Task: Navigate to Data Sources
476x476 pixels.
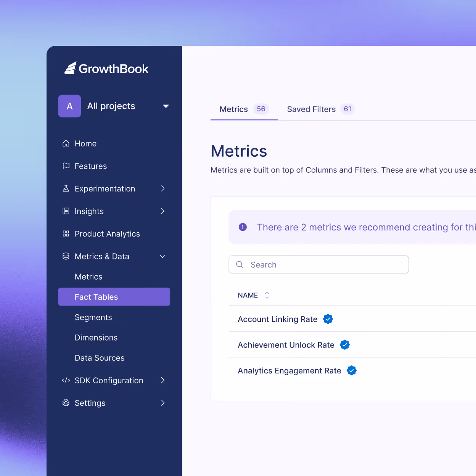Action: pyautogui.click(x=100, y=358)
